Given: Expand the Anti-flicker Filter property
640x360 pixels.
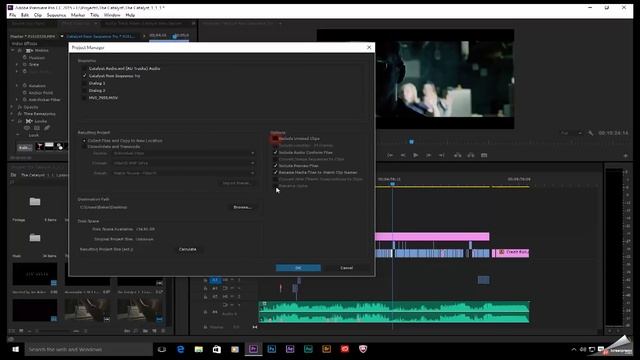Looking at the screenshot, I should (x=17, y=100).
